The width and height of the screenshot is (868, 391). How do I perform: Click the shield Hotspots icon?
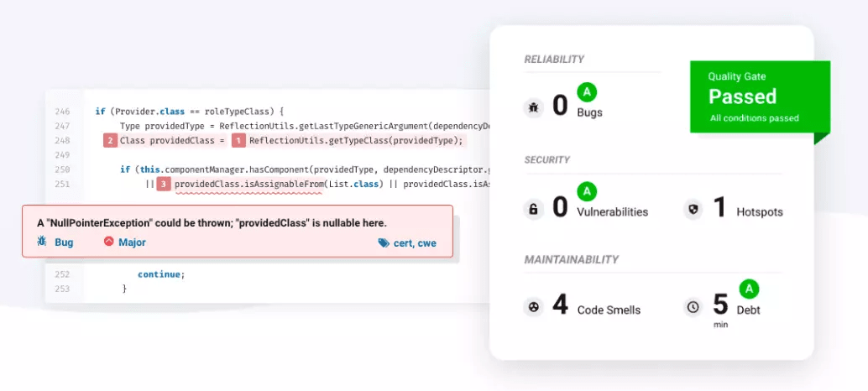point(693,210)
